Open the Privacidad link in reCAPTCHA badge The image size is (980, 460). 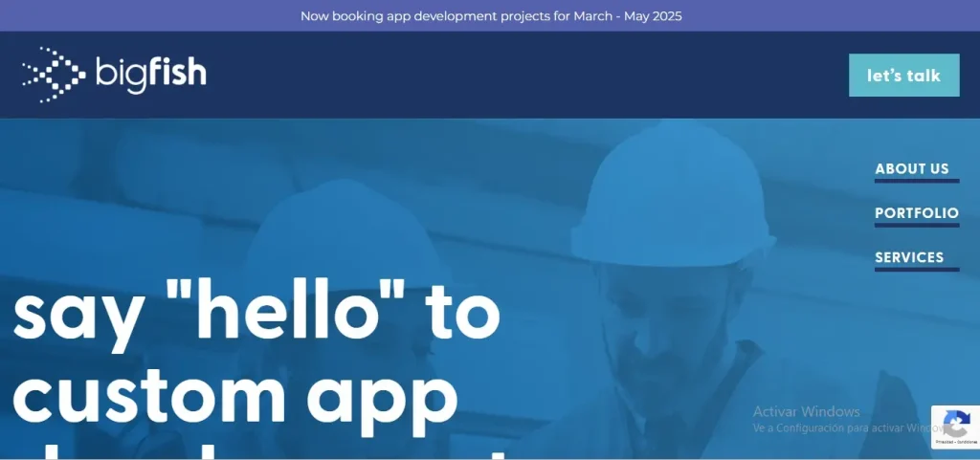click(944, 442)
